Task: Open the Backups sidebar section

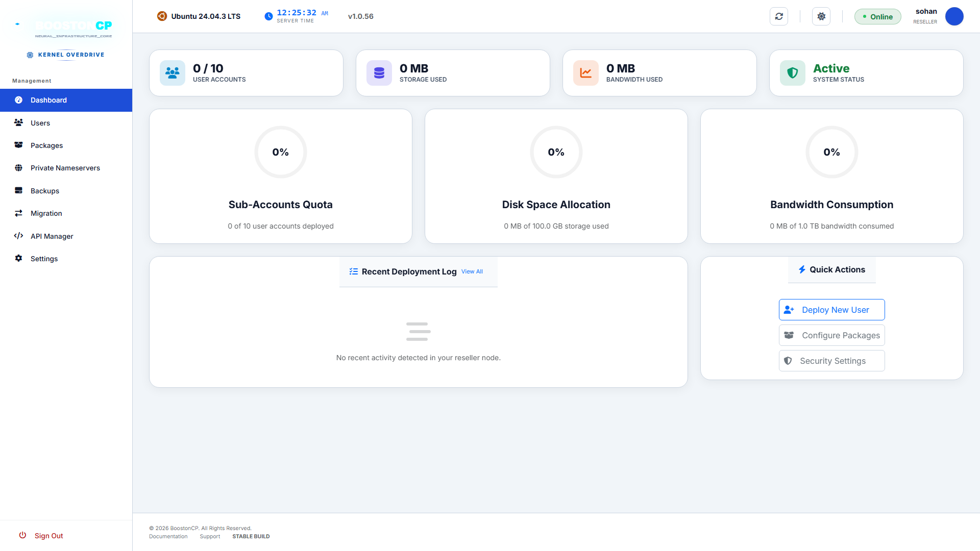Action: pyautogui.click(x=66, y=191)
